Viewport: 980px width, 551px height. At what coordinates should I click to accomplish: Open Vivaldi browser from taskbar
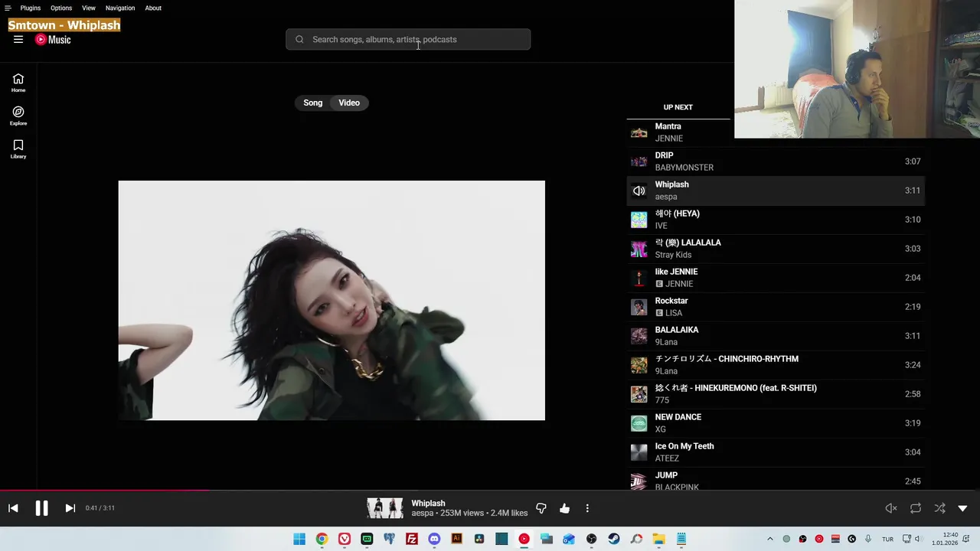coord(345,539)
